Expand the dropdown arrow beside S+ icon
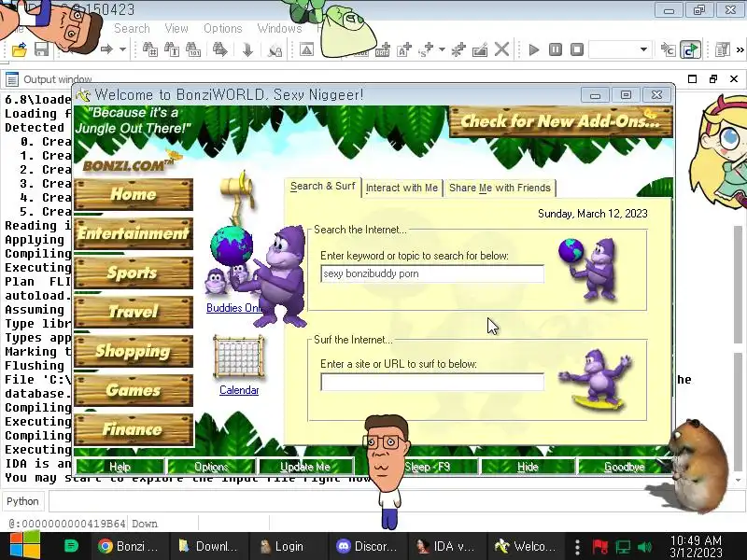 click(442, 49)
